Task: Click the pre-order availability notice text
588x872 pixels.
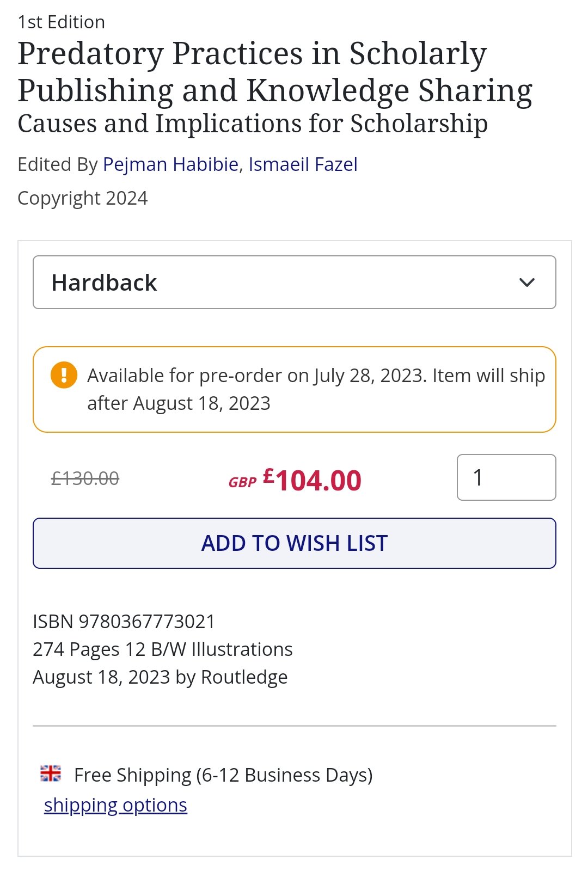Action: tap(316, 389)
